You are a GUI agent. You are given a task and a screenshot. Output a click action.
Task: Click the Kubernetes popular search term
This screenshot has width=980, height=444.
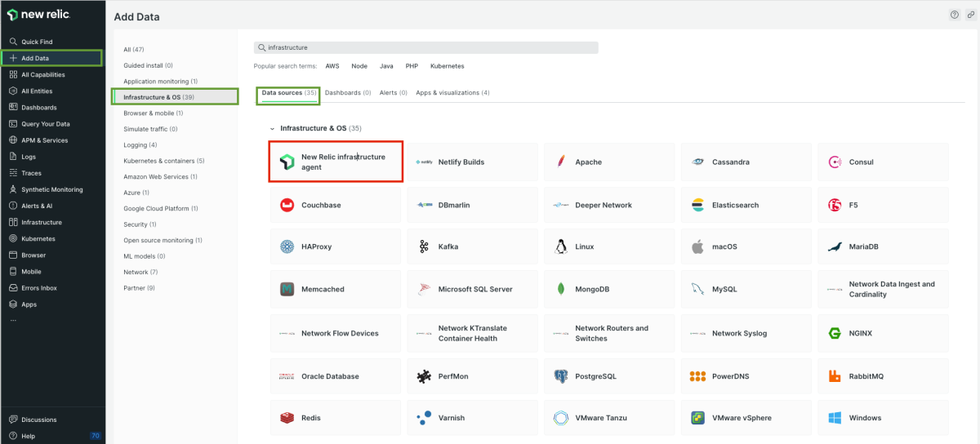[x=447, y=66]
